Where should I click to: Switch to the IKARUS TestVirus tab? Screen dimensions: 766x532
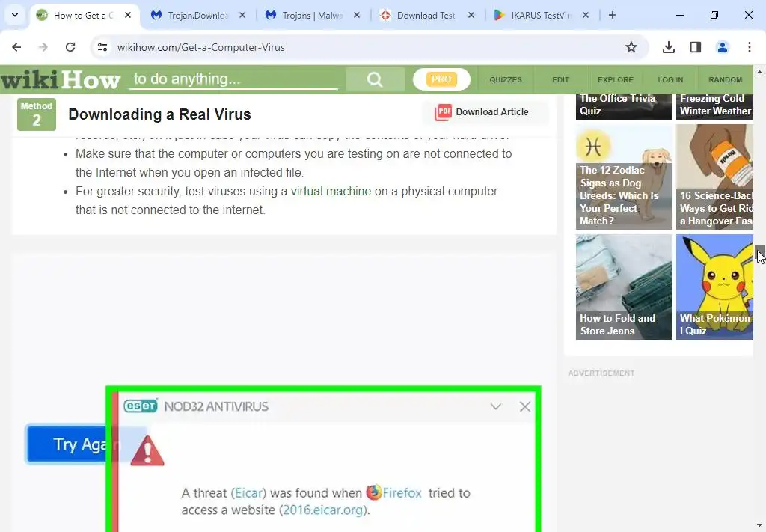point(542,15)
